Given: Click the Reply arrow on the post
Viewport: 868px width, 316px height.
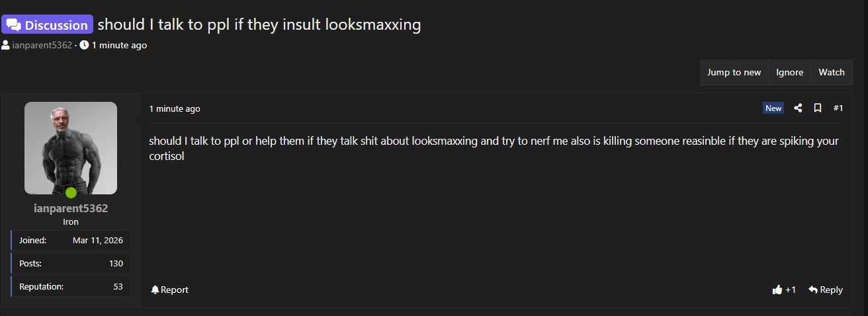Looking at the screenshot, I should (813, 290).
